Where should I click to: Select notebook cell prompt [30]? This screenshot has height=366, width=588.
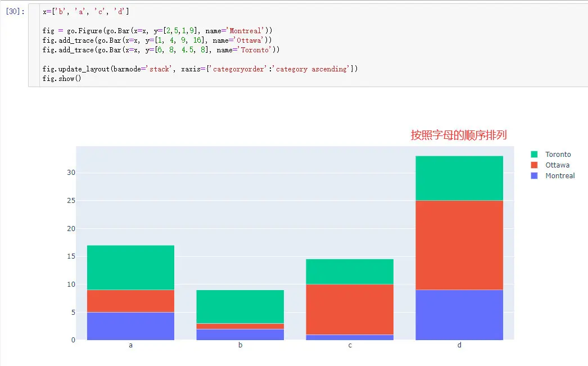tap(15, 11)
